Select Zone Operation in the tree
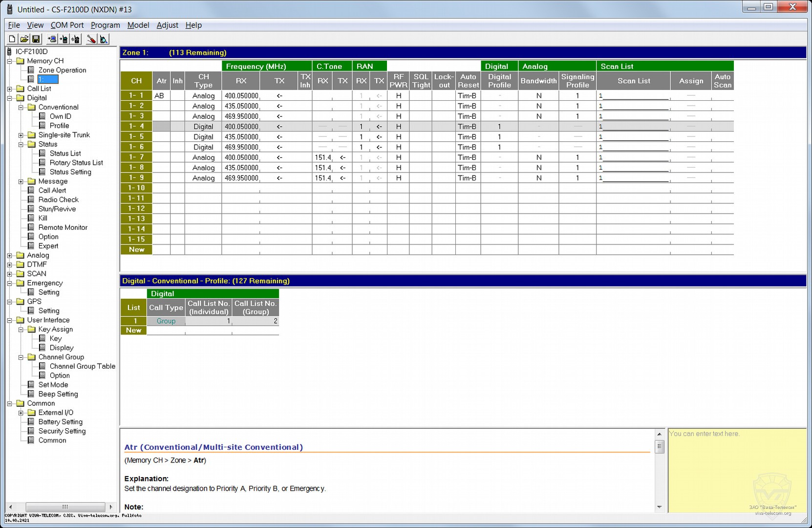Viewport: 812px width, 528px height. click(62, 70)
